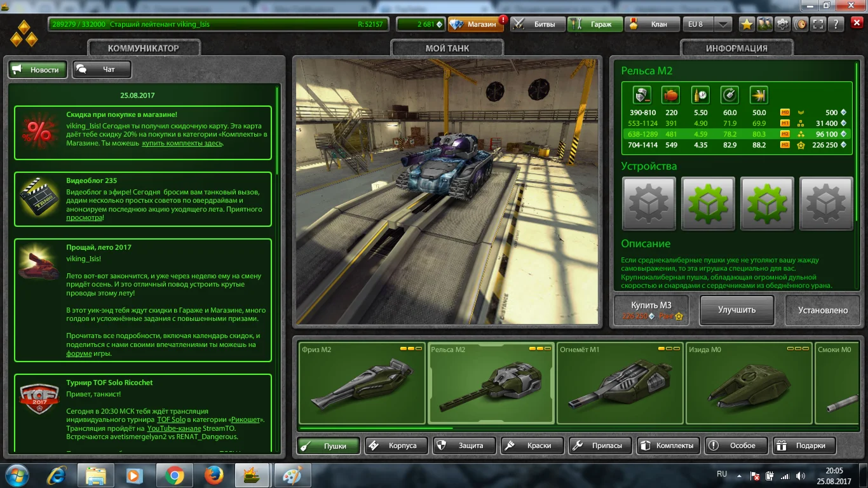Select the Изида М0 turret card

coord(749,383)
